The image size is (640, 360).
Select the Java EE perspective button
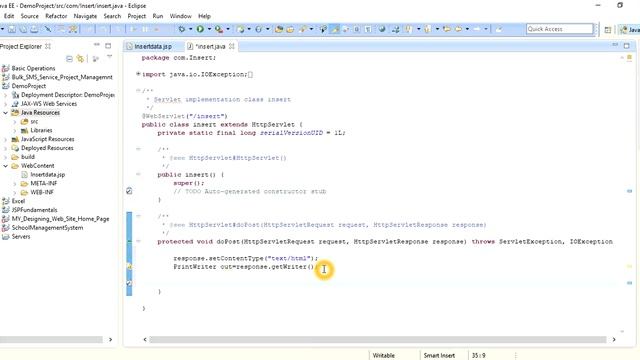[629, 29]
